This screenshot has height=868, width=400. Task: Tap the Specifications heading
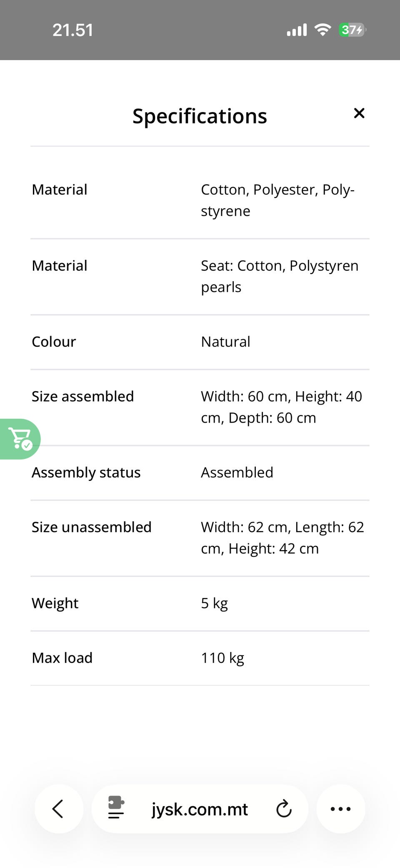pos(200,116)
